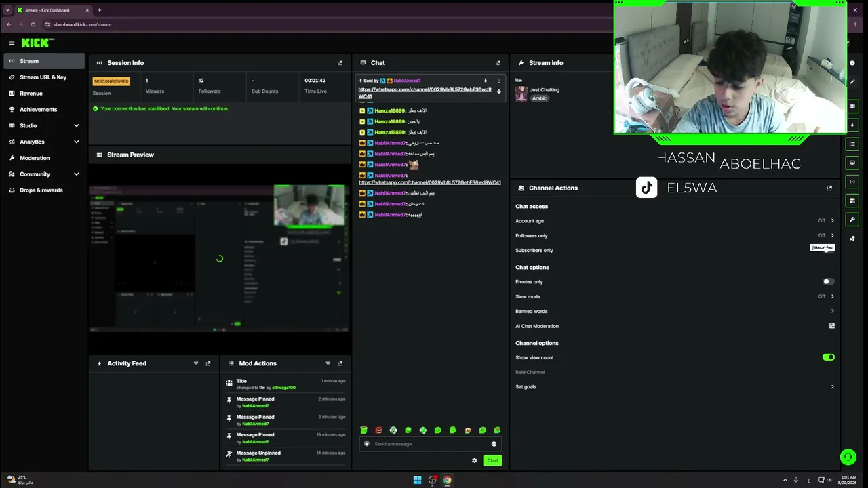Image resolution: width=868 pixels, height=488 pixels.
Task: Open Stream URL & Key page
Action: 44,77
